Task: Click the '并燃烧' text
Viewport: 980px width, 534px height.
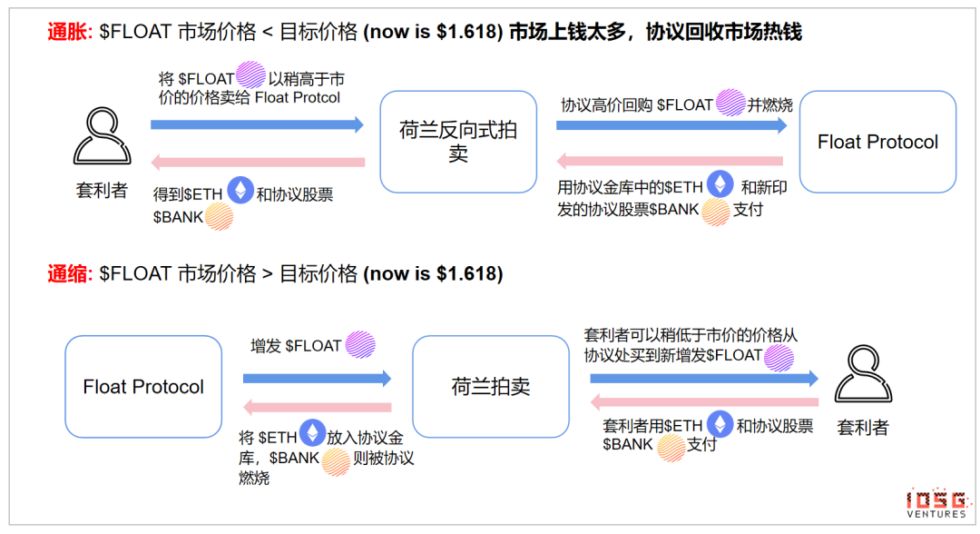Action: tap(769, 104)
